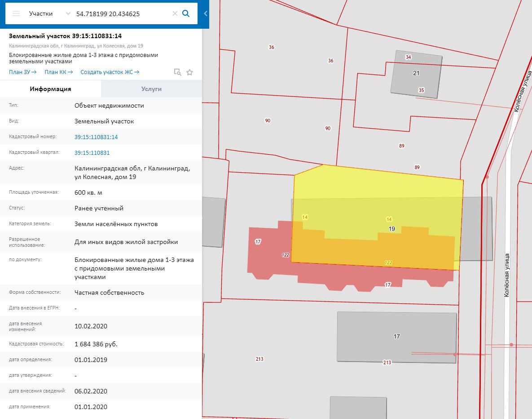Open cadastral quarter 39:15:110831 link
The height and width of the screenshot is (419, 532).
click(92, 153)
